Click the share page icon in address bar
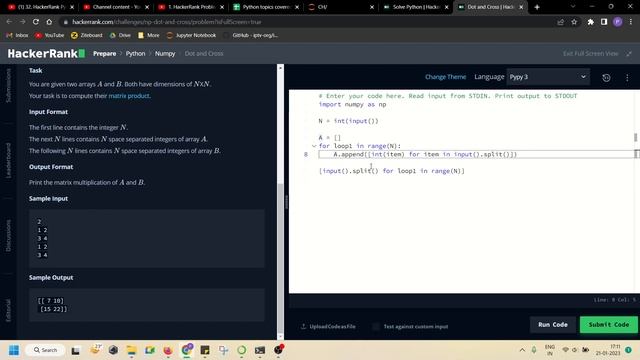The width and height of the screenshot is (640, 360). [560, 22]
